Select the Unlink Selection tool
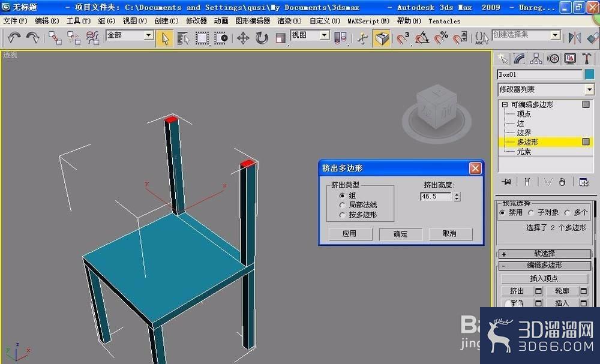 coord(73,38)
